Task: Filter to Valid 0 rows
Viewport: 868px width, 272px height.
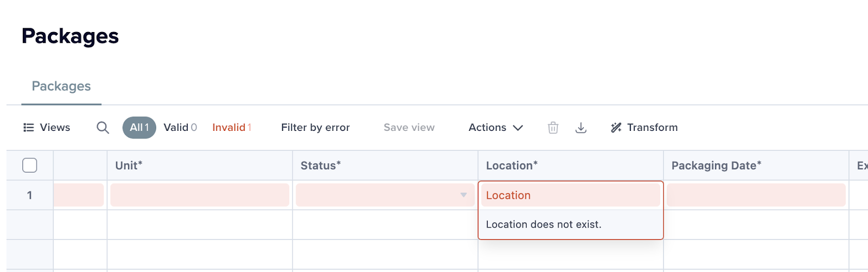Action: point(180,128)
